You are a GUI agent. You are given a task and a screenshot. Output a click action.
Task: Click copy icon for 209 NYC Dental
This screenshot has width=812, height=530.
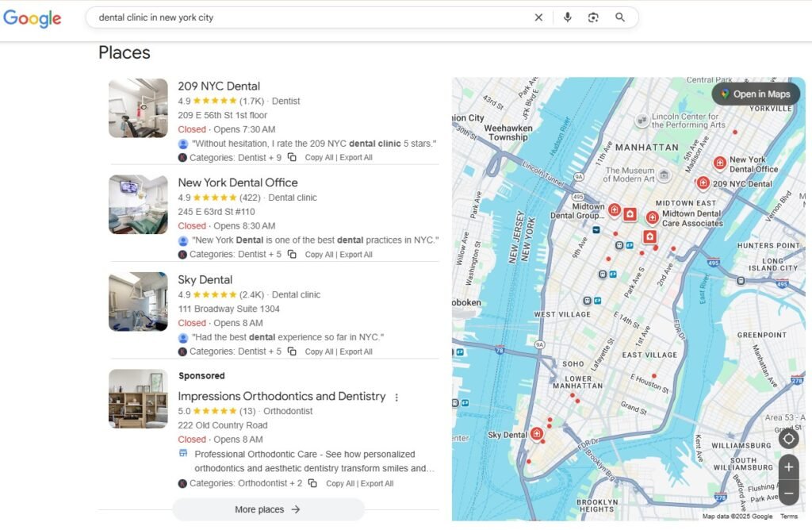click(292, 157)
